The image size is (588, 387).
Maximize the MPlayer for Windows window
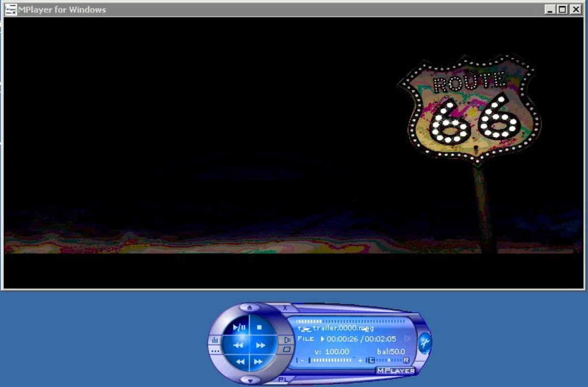[562, 9]
